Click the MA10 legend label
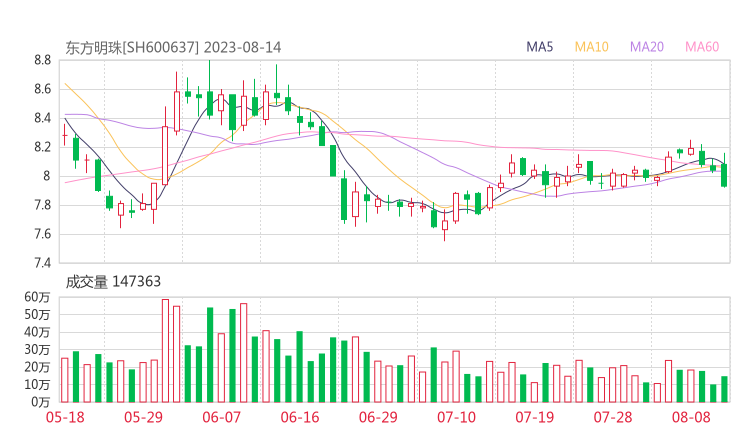The width and height of the screenshot is (740, 440). coord(591,47)
